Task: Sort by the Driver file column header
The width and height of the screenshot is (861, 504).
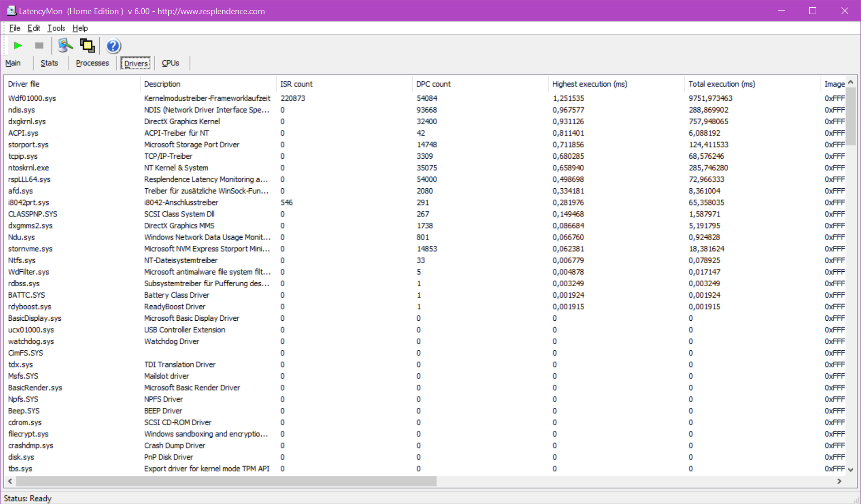Action: pos(72,84)
